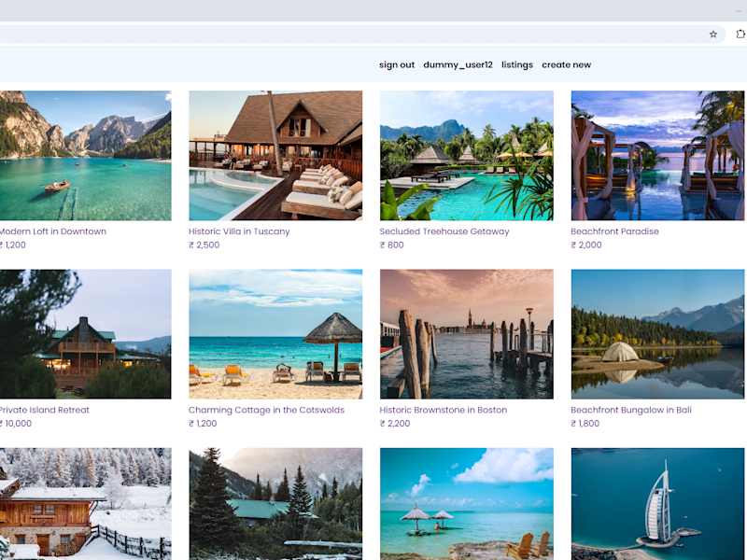Viewport: 747px width, 560px height.
Task: Go to the listings page
Action: pyautogui.click(x=517, y=64)
